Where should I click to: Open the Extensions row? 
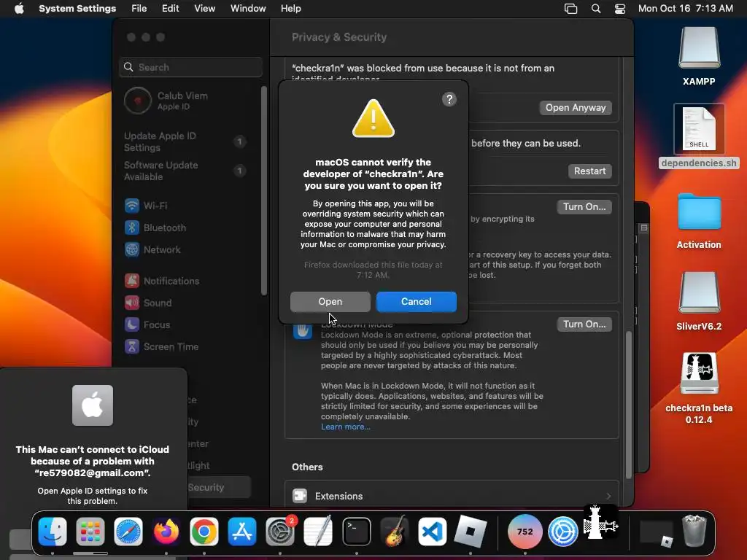(452, 496)
